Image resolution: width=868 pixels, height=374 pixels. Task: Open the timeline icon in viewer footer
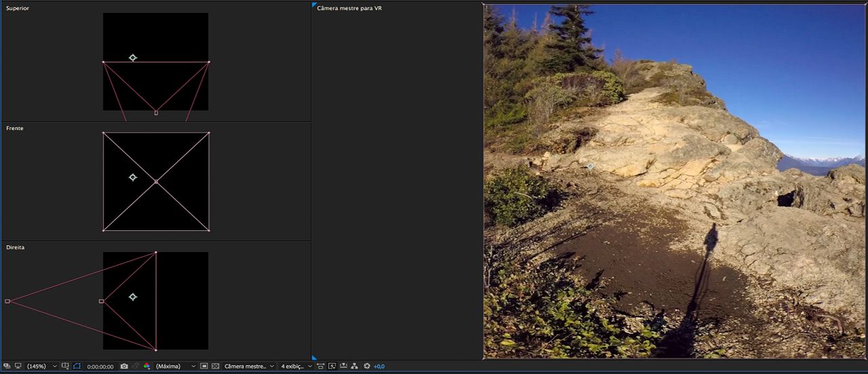pos(343,366)
